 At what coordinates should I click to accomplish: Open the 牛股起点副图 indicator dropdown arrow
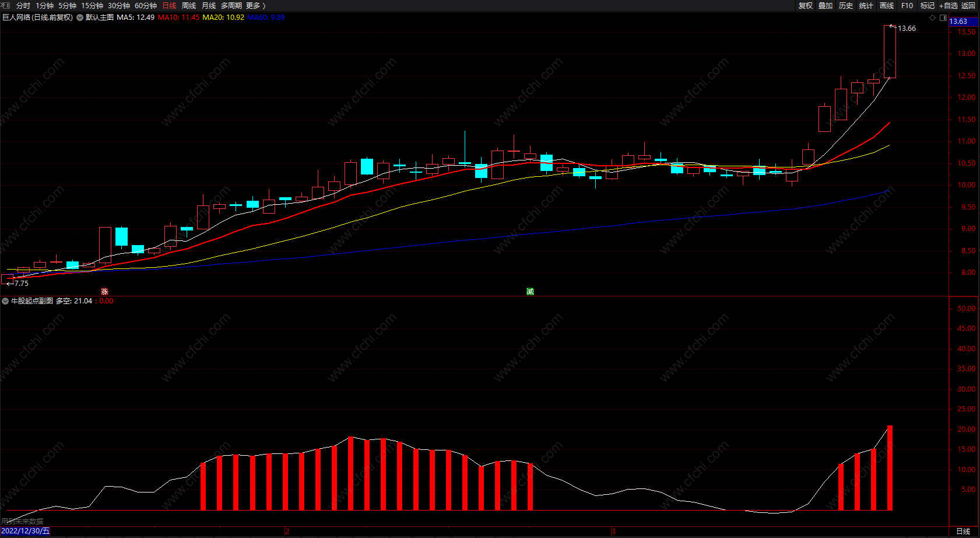coord(5,301)
